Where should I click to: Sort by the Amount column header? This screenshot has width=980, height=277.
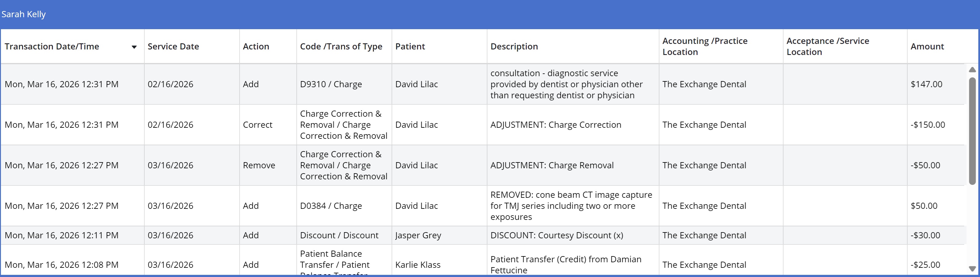coord(927,46)
